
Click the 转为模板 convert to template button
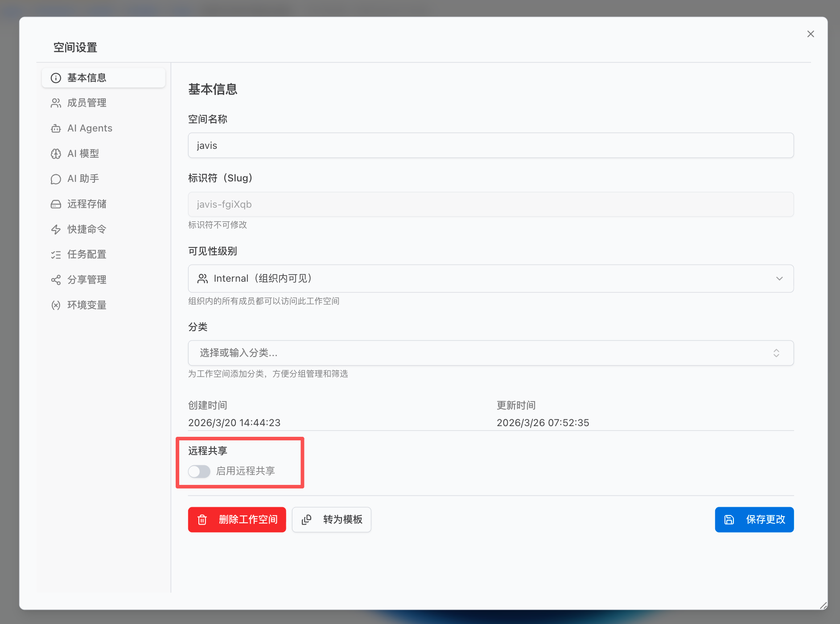(x=331, y=519)
